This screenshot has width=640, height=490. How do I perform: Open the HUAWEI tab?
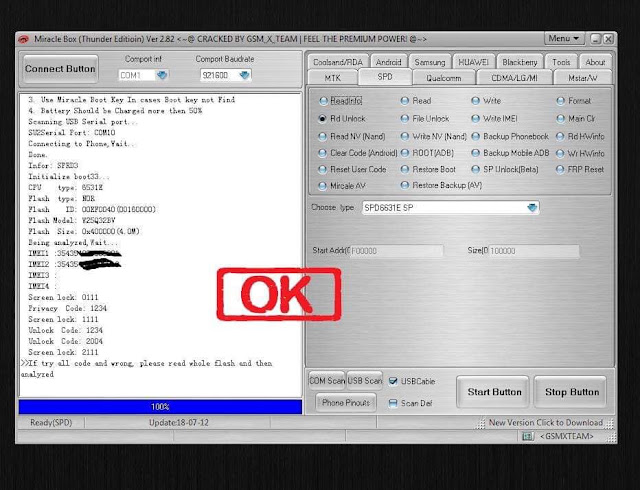473,62
